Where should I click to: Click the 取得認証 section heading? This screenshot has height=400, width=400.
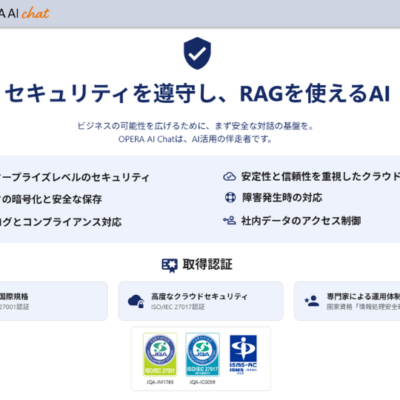[x=207, y=265]
